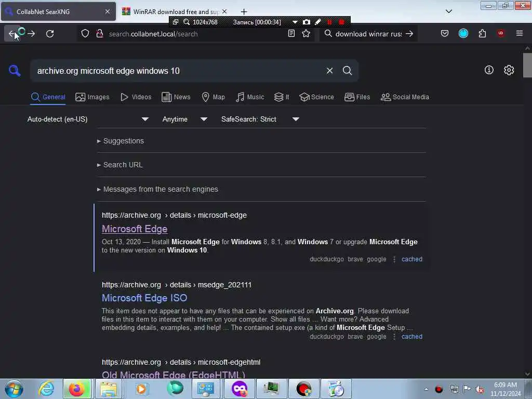Click the page vertical scrollbar thumb

click(527, 65)
